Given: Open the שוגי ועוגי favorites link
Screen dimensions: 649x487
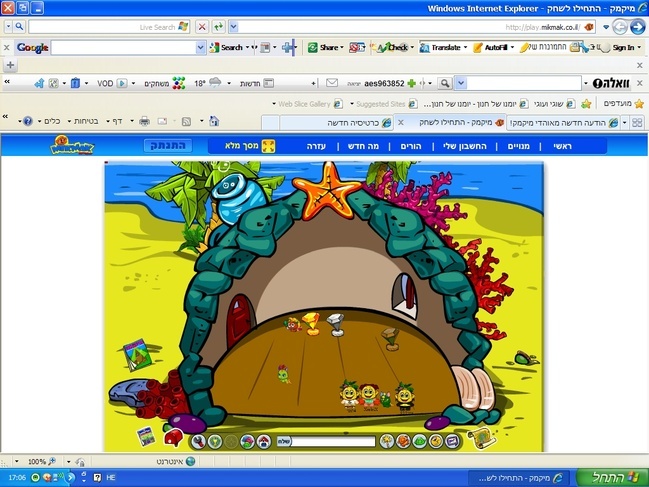Looking at the screenshot, I should (x=555, y=104).
